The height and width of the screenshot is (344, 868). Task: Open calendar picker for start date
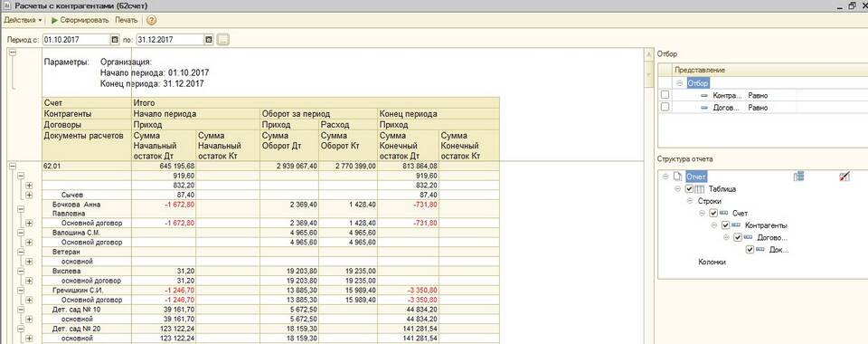click(115, 40)
